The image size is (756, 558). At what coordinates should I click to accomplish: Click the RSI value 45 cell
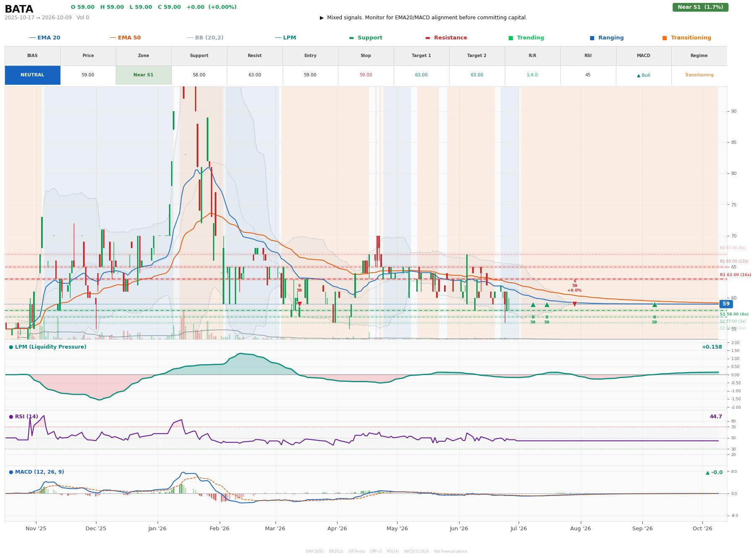[588, 75]
